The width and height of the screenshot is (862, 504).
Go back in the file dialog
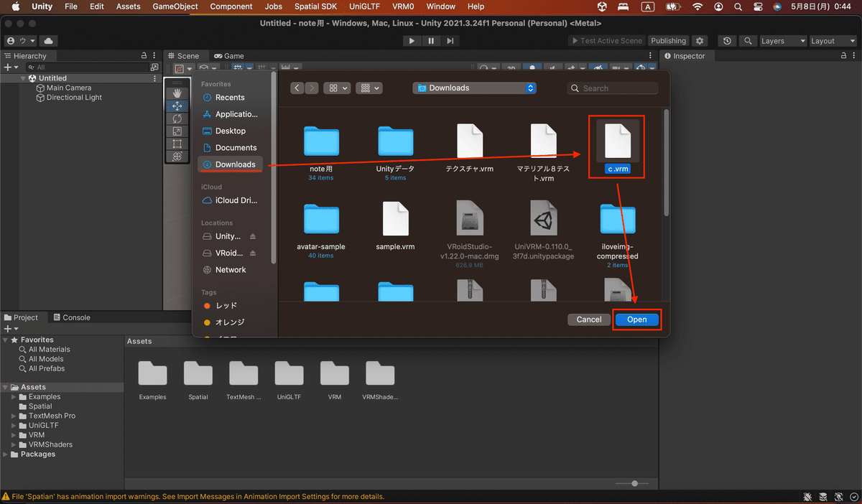pyautogui.click(x=297, y=88)
